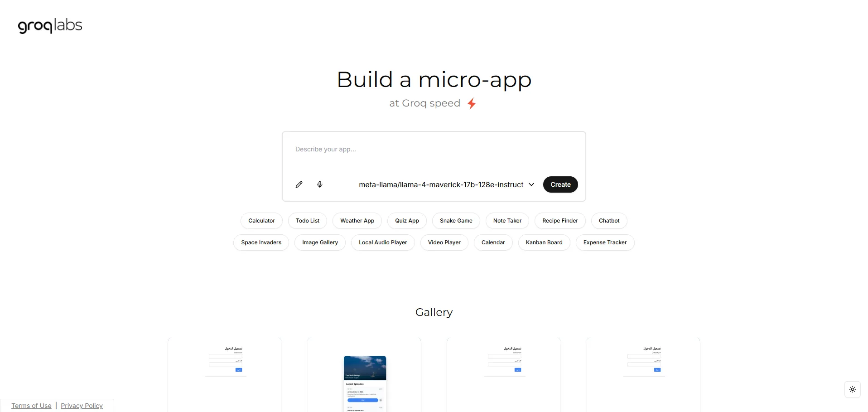Viewport: 868px width, 412px height.
Task: Select the Expense Tracker chip
Action: 605,242
